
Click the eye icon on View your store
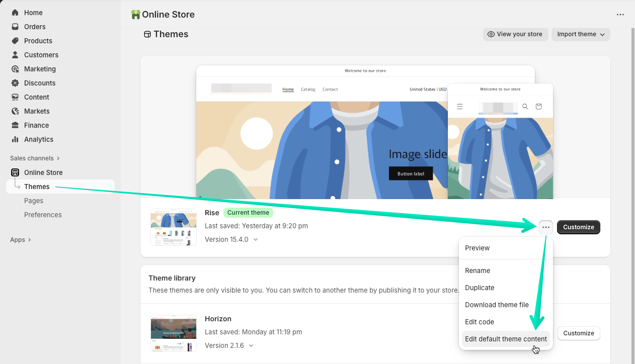coord(491,34)
